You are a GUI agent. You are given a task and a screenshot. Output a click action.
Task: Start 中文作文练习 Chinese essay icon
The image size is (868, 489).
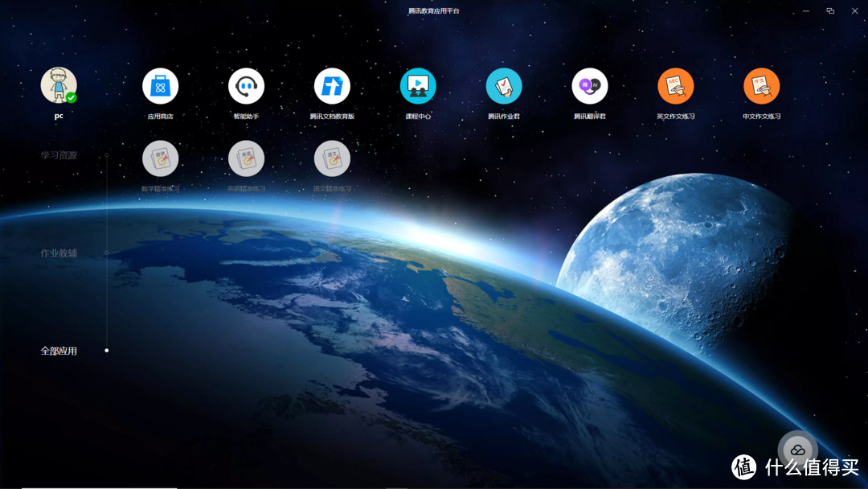pos(762,86)
